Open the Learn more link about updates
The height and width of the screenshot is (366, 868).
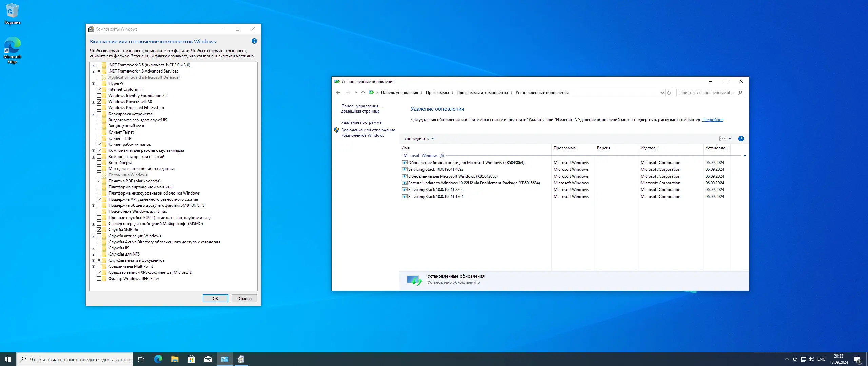712,120
